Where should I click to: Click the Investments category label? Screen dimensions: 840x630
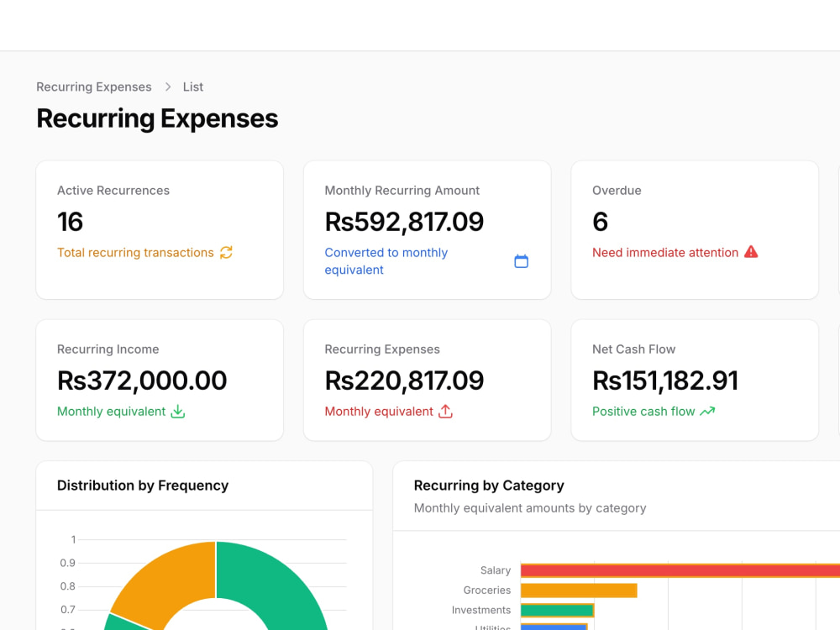481,610
